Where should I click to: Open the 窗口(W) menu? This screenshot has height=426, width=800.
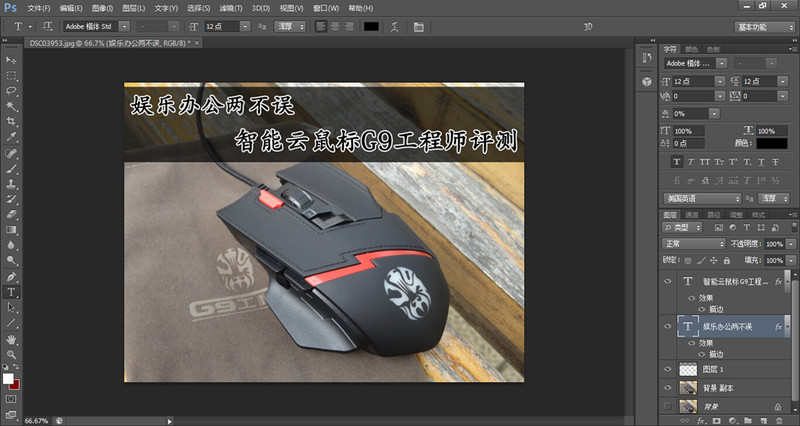pos(326,8)
